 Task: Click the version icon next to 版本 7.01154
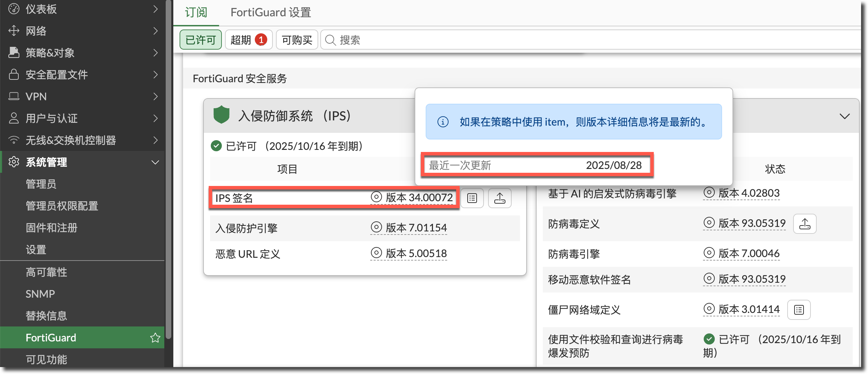(376, 227)
